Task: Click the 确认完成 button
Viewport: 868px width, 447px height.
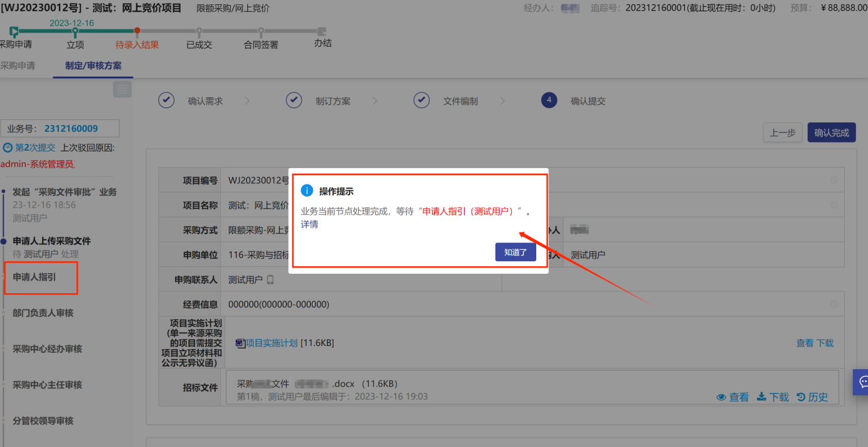Action: pyautogui.click(x=831, y=132)
